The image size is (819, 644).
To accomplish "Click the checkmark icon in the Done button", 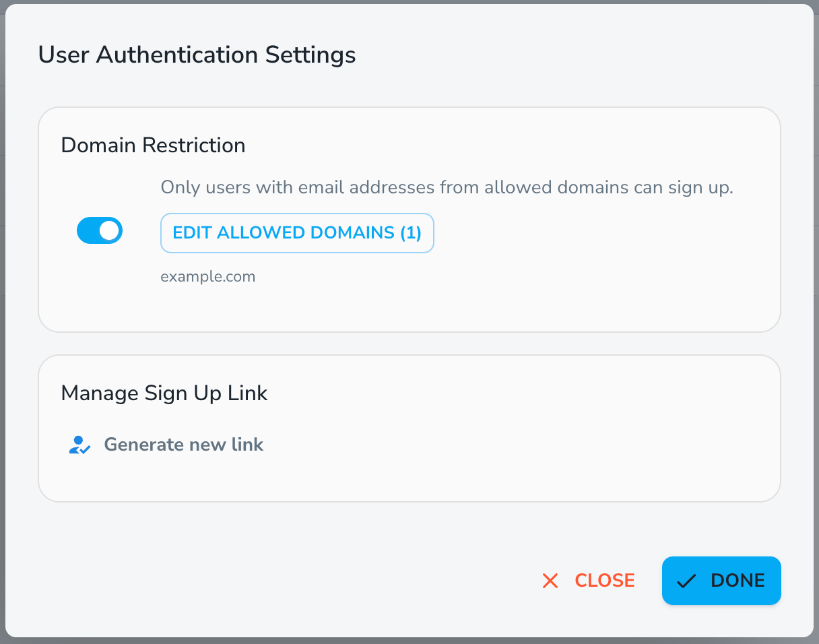I will [686, 581].
